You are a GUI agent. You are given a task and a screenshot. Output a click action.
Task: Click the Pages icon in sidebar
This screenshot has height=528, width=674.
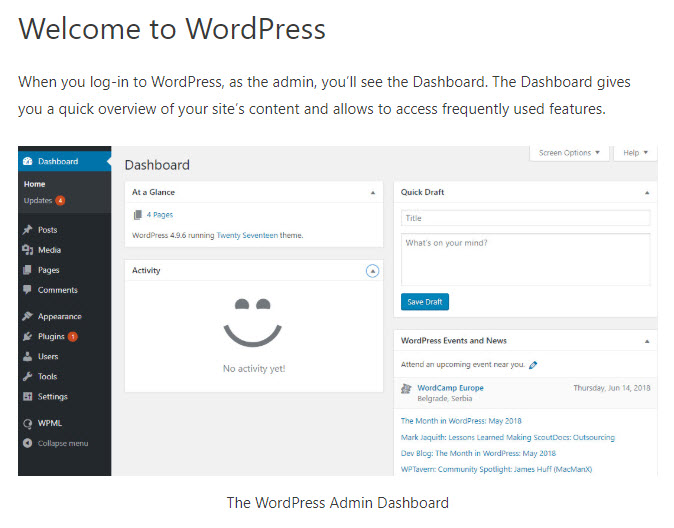27,270
